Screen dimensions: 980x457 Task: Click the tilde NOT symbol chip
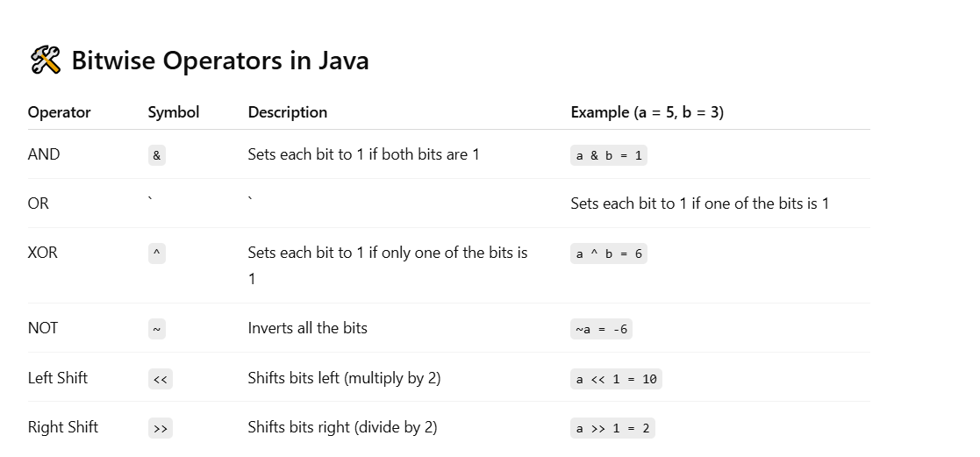point(157,329)
